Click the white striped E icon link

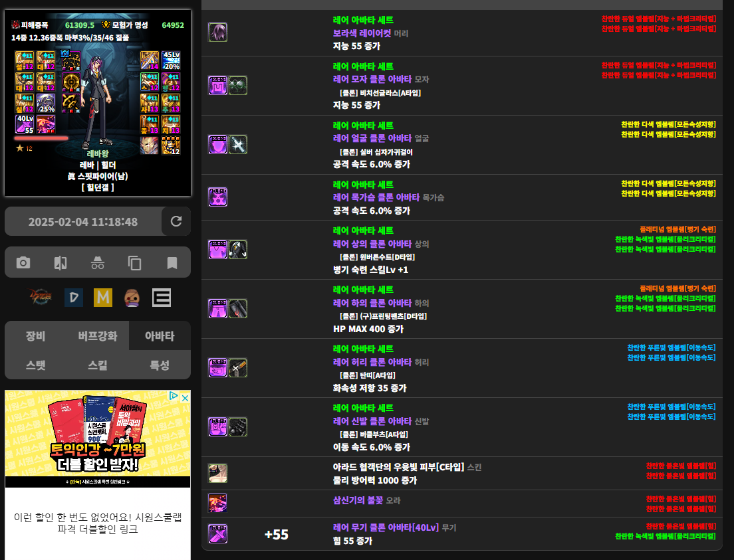click(162, 298)
